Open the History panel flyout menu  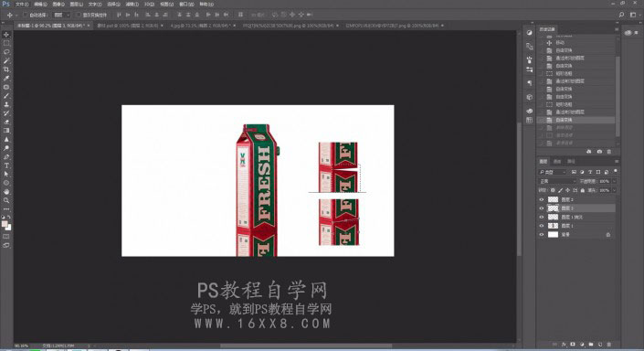(616, 29)
